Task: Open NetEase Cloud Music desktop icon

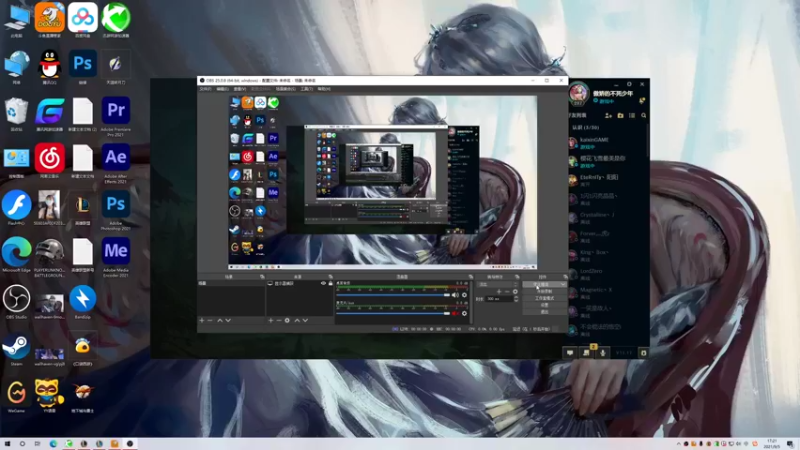Action: coord(49,160)
